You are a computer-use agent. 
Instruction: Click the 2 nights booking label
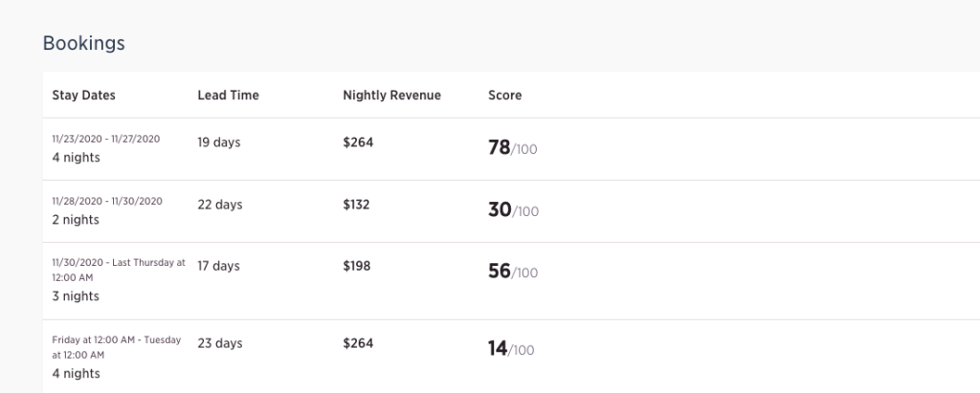click(x=76, y=220)
